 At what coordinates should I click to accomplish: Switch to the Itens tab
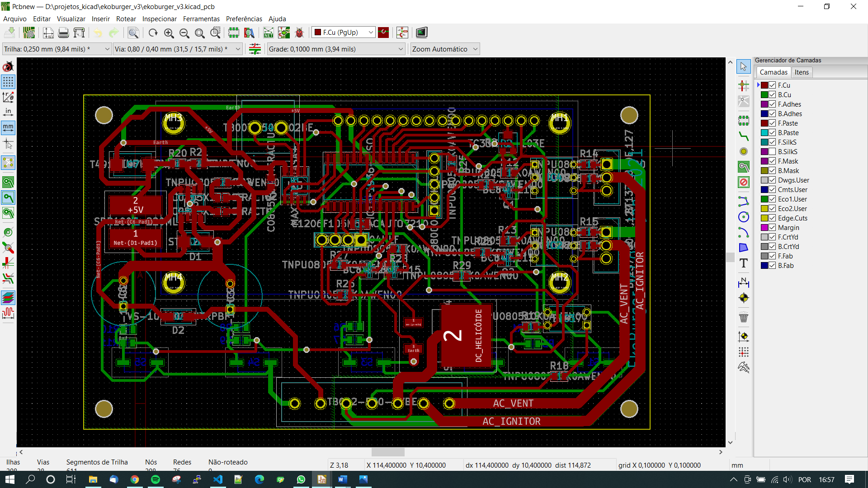[x=802, y=72]
